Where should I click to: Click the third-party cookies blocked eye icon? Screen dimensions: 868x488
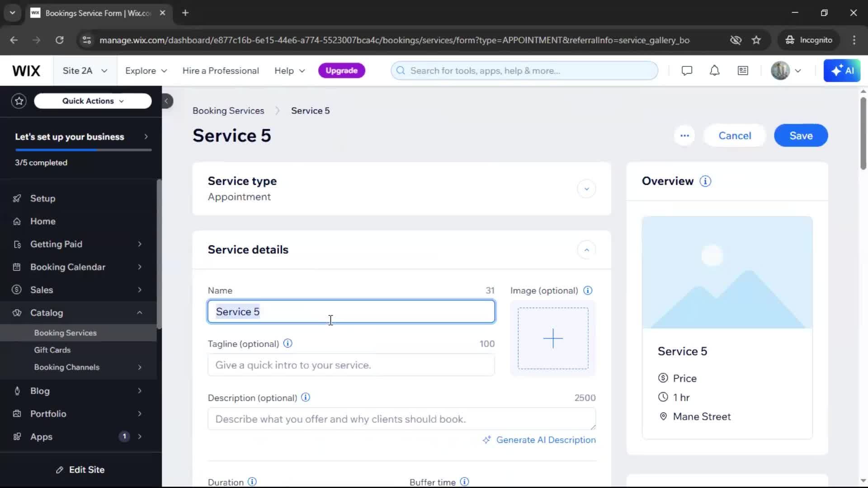(736, 40)
